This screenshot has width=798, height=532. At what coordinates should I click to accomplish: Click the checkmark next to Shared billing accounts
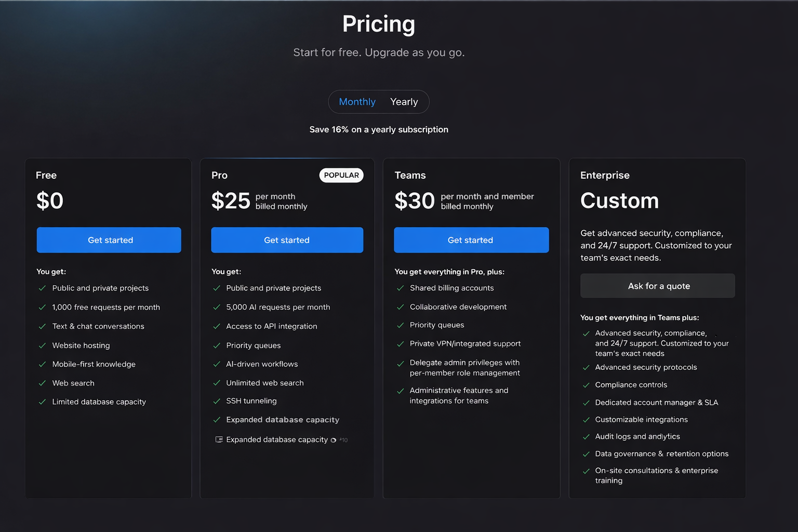tap(401, 288)
